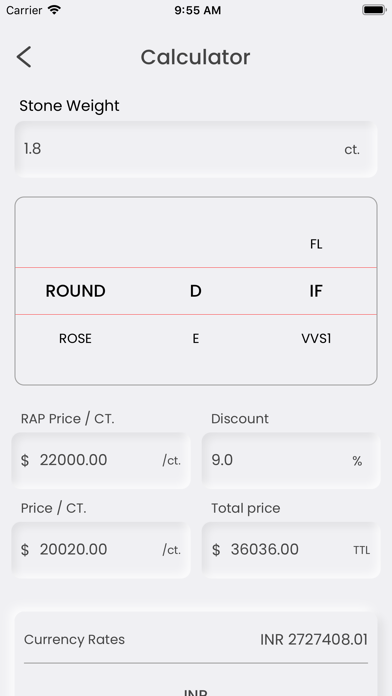Edit the RAP Price 22000.00 field
This screenshot has height=696, width=392.
tap(101, 460)
